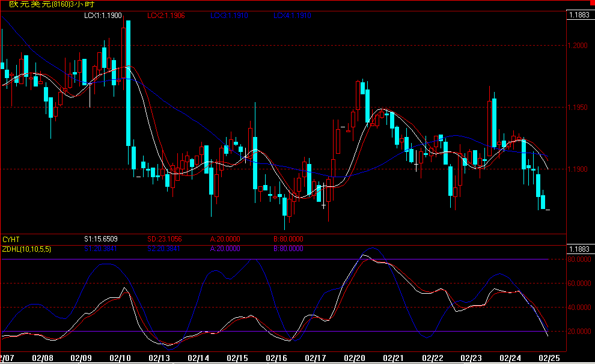Click the 02/09 date label
Image resolution: width=595 pixels, height=364 pixels.
[81, 358]
